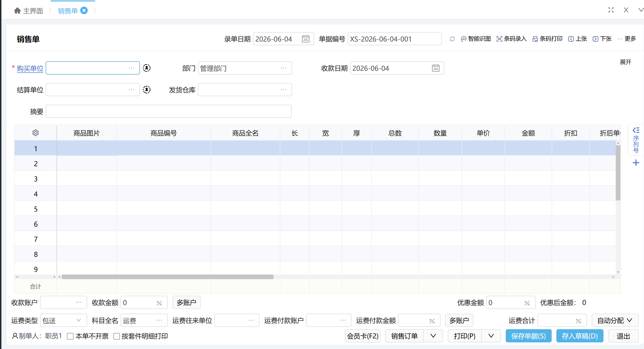Image resolution: width=644 pixels, height=349 pixels.
Task: Click the 单价 column header
Action: point(483,133)
